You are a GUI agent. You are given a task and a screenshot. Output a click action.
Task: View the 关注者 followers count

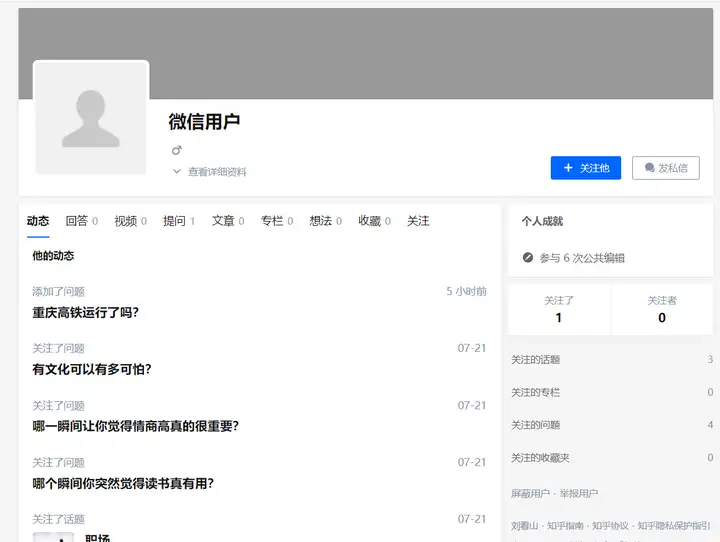[662, 309]
